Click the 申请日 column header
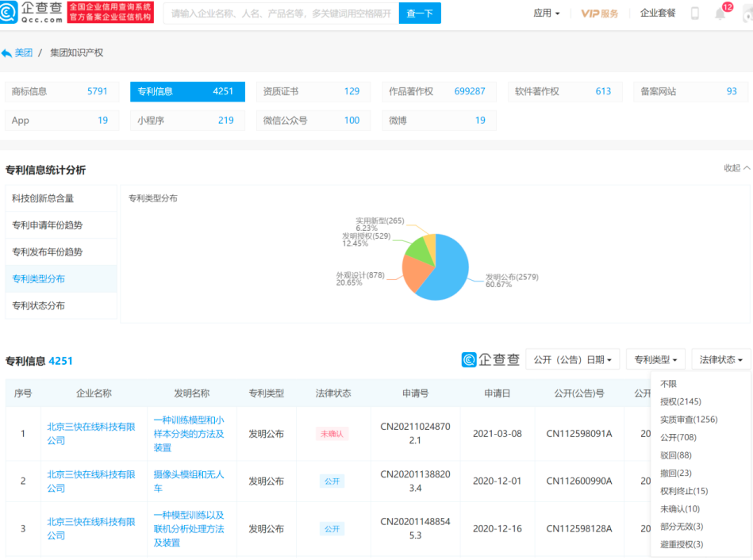 497,393
